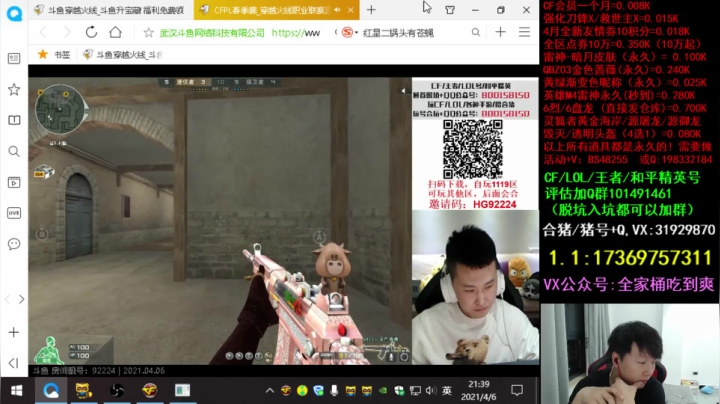The height and width of the screenshot is (404, 720).
Task: Open the browser skin shirt icon
Action: coord(450,10)
